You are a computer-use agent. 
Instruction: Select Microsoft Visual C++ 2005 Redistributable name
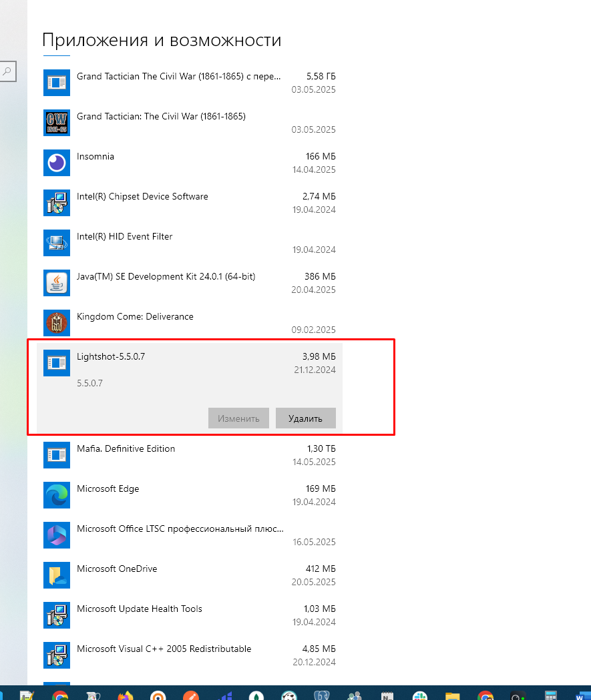tap(164, 649)
